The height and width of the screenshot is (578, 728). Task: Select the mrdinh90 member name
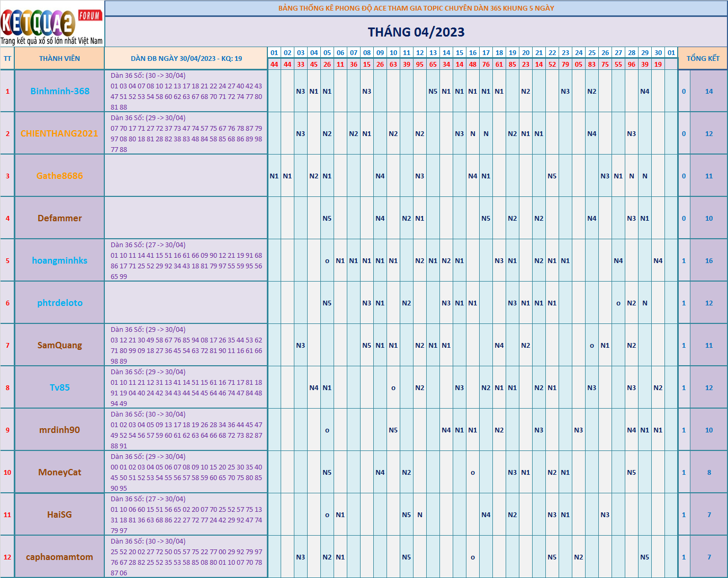point(60,430)
